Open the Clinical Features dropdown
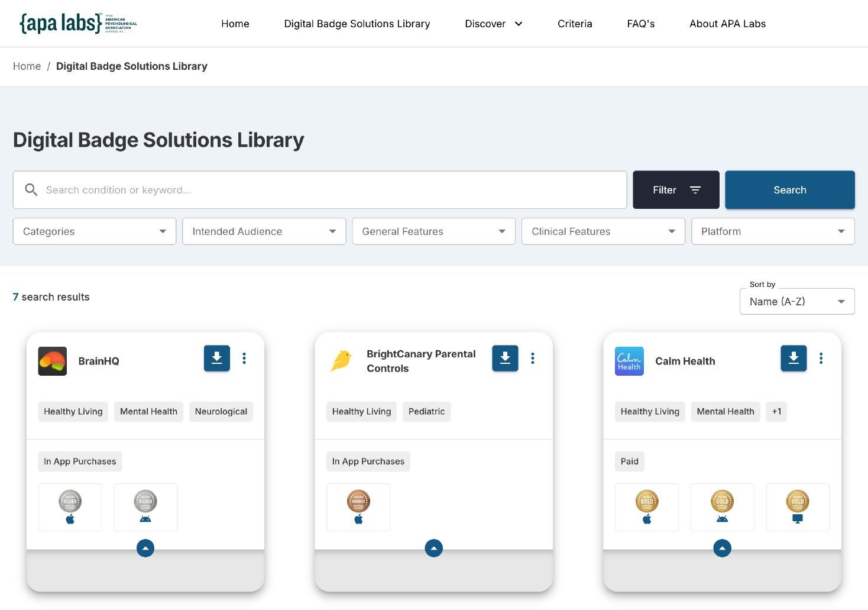 pyautogui.click(x=603, y=231)
